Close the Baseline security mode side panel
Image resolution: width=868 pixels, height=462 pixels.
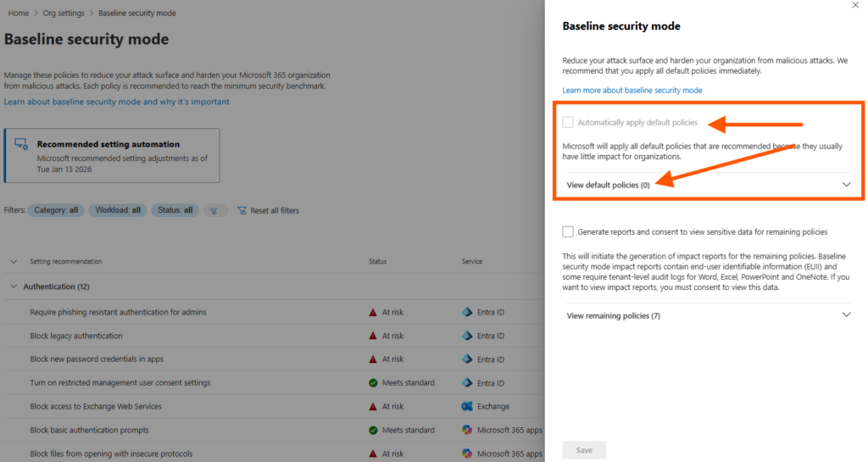tap(854, 5)
